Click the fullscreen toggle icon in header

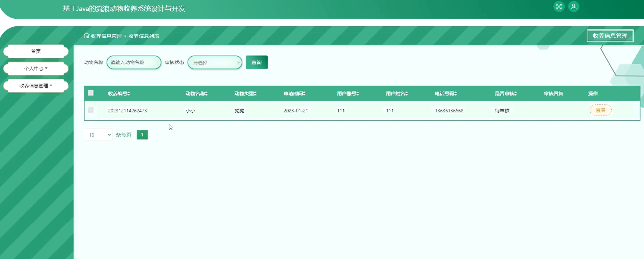559,6
